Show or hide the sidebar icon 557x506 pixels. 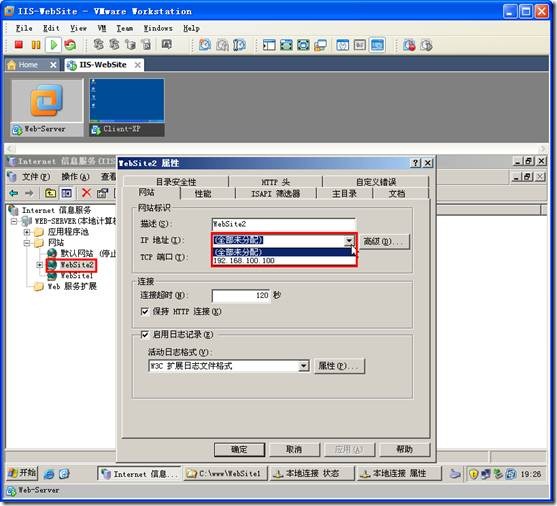pos(269,45)
